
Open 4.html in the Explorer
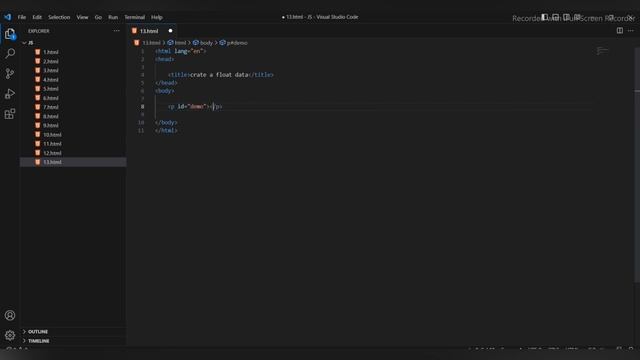click(51, 80)
